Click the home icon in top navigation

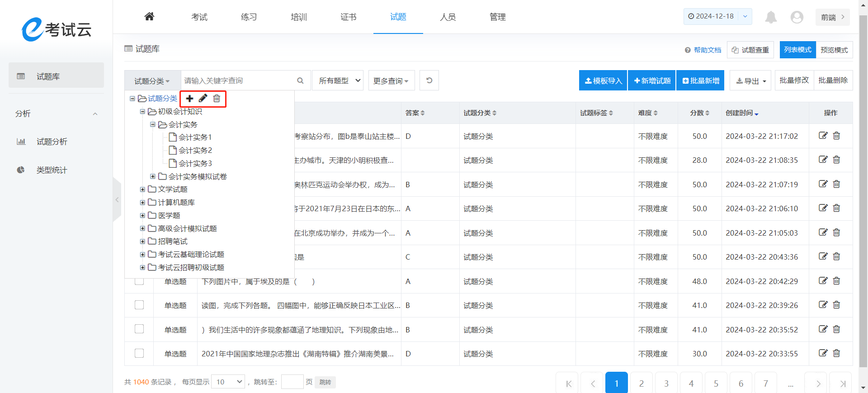(x=149, y=17)
